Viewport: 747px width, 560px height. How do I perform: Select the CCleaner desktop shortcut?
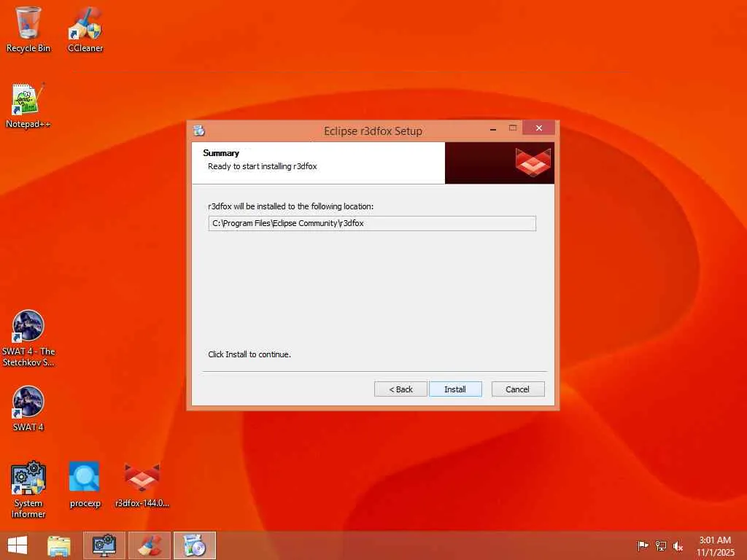pyautogui.click(x=85, y=29)
